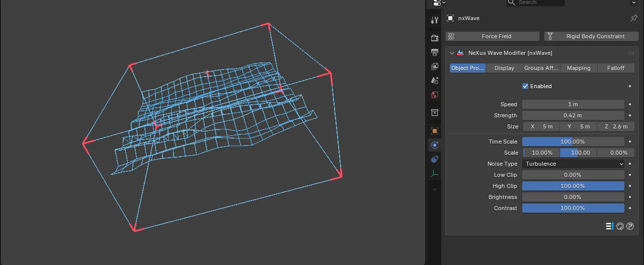644x265 pixels.
Task: Click the first Scale field 10.00%
Action: pyautogui.click(x=541, y=153)
